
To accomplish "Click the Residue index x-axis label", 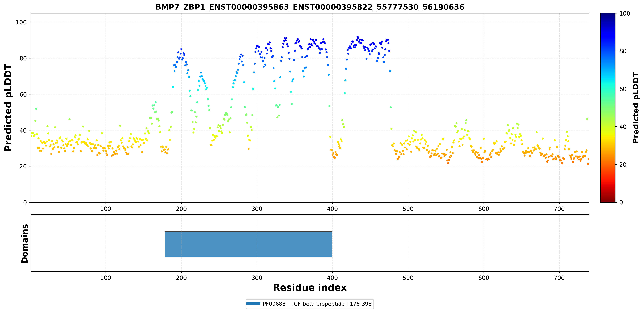I will pos(310,287).
